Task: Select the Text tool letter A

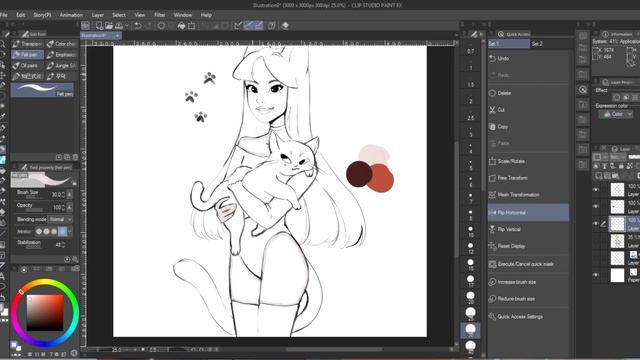Action: (3, 277)
